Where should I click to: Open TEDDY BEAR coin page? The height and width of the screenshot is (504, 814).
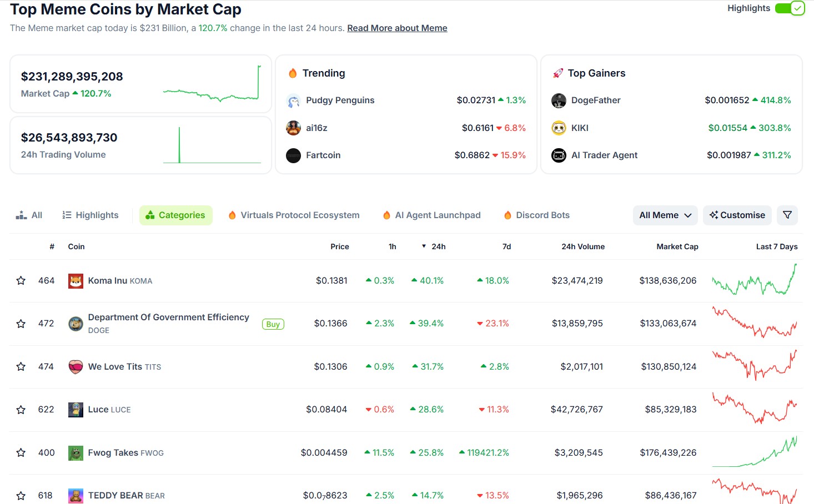(127, 496)
